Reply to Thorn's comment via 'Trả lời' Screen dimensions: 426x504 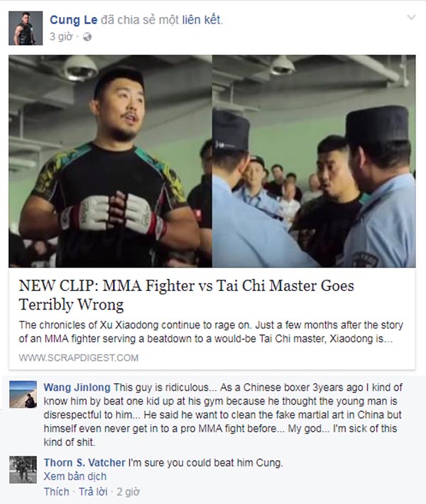(93, 491)
